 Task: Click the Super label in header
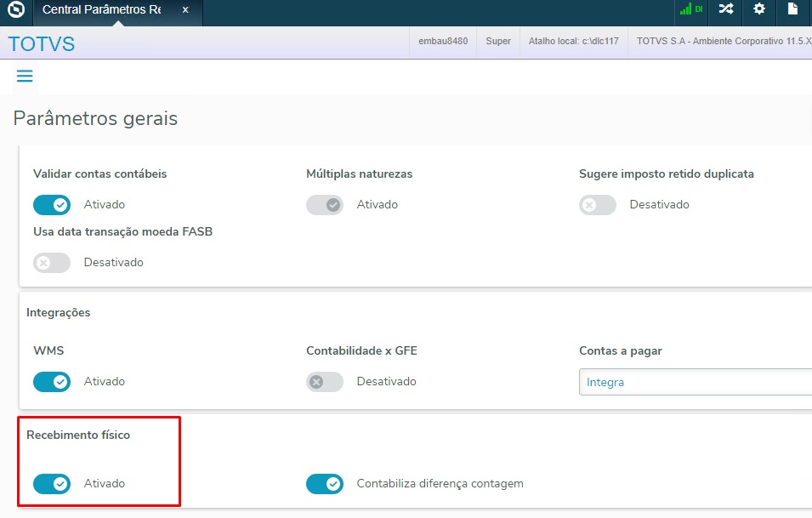(498, 41)
